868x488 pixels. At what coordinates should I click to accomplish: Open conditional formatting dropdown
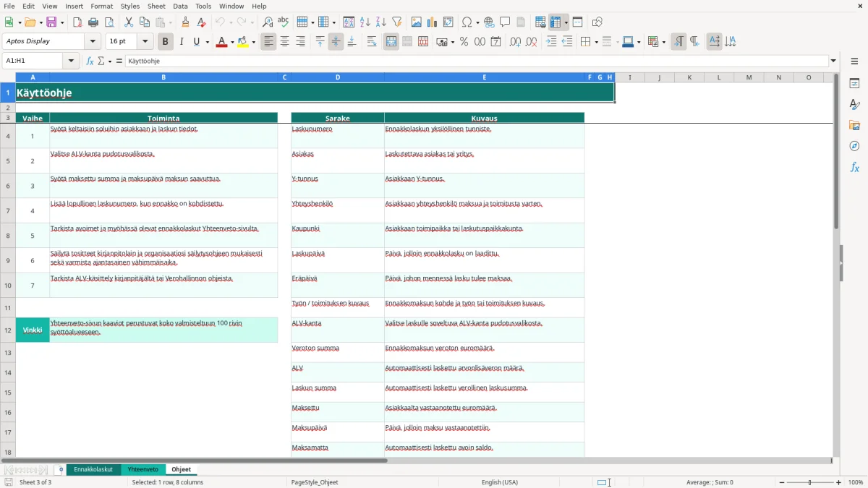pyautogui.click(x=663, y=42)
